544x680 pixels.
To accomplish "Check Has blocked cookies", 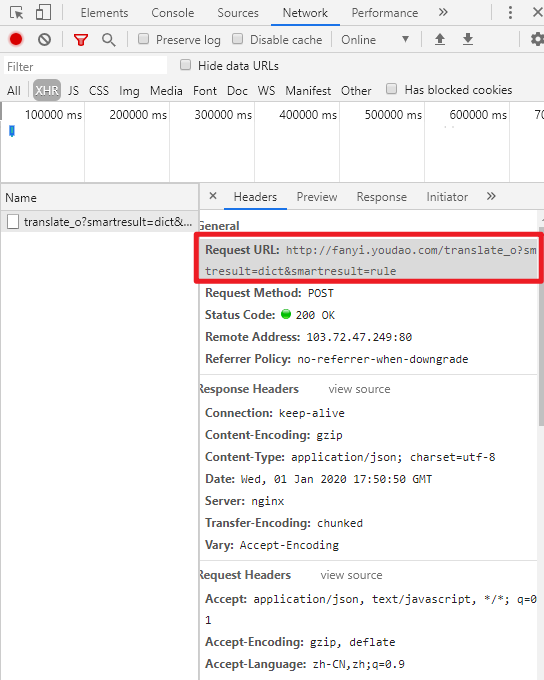I will pos(391,89).
